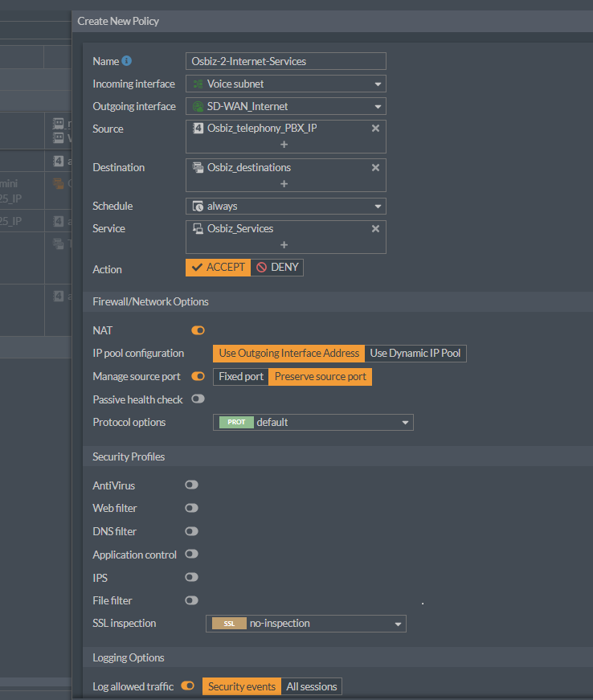Click the PROT badge in Protocol options

coord(236,422)
